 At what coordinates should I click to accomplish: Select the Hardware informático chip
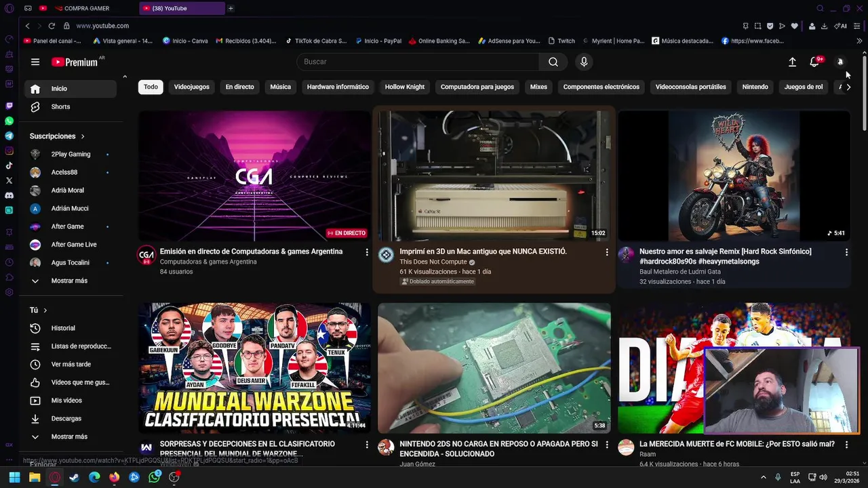(x=338, y=87)
